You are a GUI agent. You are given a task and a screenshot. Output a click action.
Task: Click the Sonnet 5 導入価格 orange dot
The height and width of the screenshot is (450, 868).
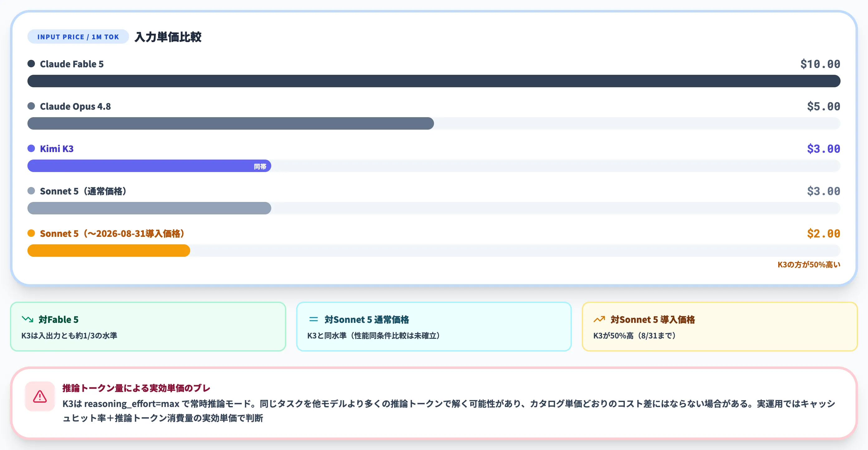[31, 233]
